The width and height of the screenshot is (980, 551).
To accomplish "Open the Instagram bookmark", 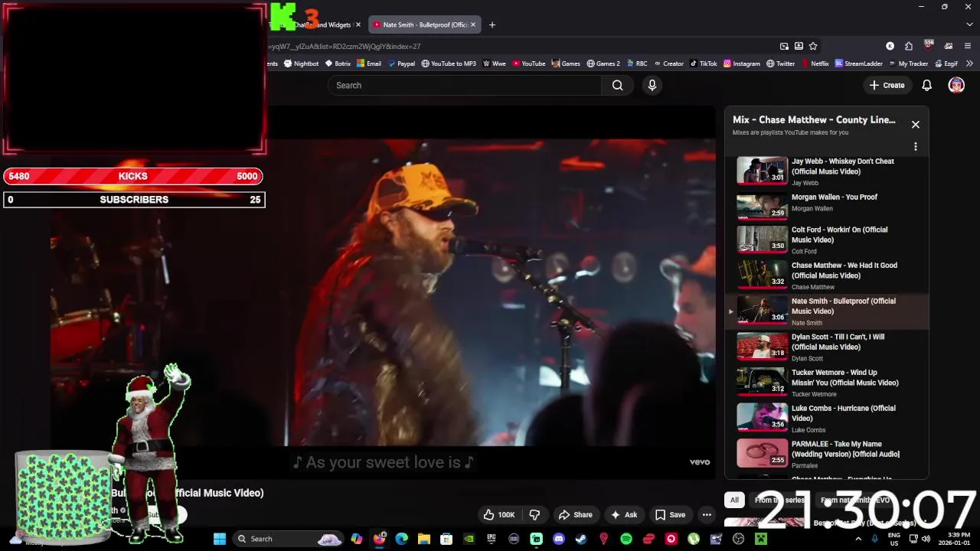I will pyautogui.click(x=742, y=64).
